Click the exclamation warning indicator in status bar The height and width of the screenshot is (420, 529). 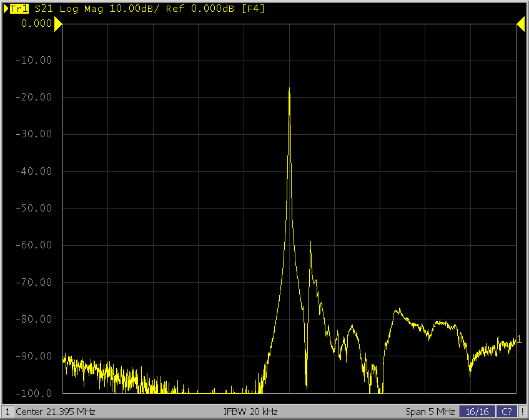coord(522,412)
